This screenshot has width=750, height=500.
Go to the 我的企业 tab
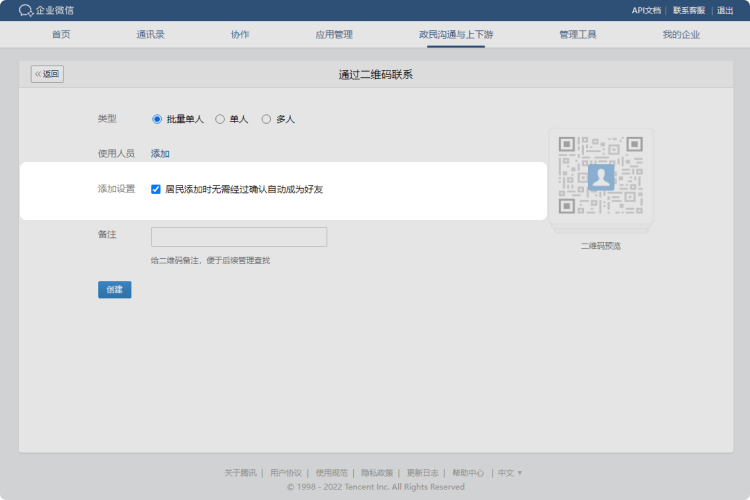[x=681, y=34]
